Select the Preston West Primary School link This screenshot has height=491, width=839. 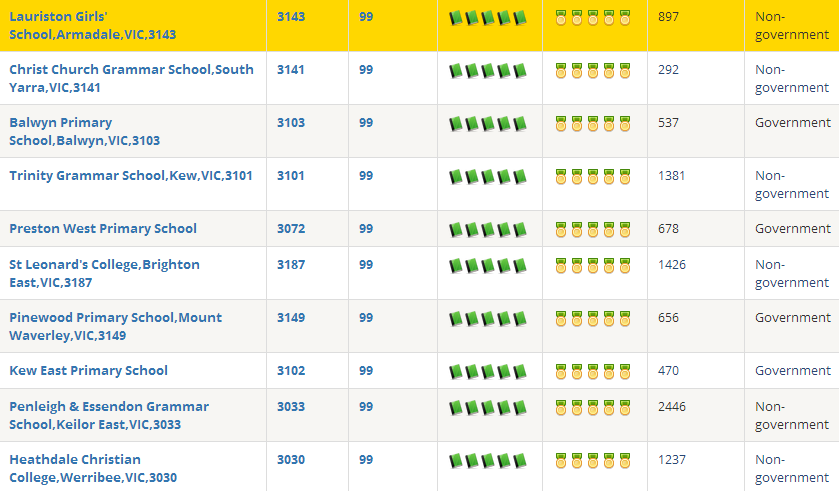click(103, 228)
